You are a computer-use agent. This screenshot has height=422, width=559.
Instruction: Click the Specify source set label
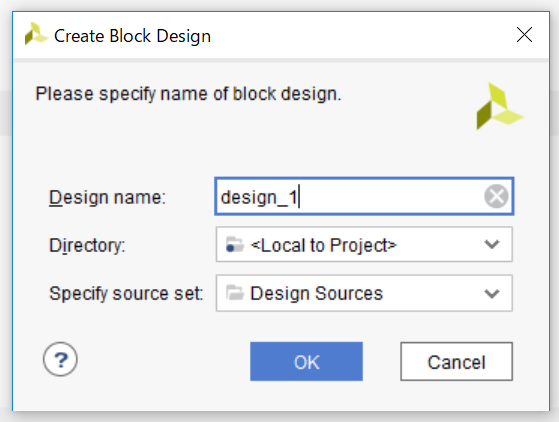126,294
